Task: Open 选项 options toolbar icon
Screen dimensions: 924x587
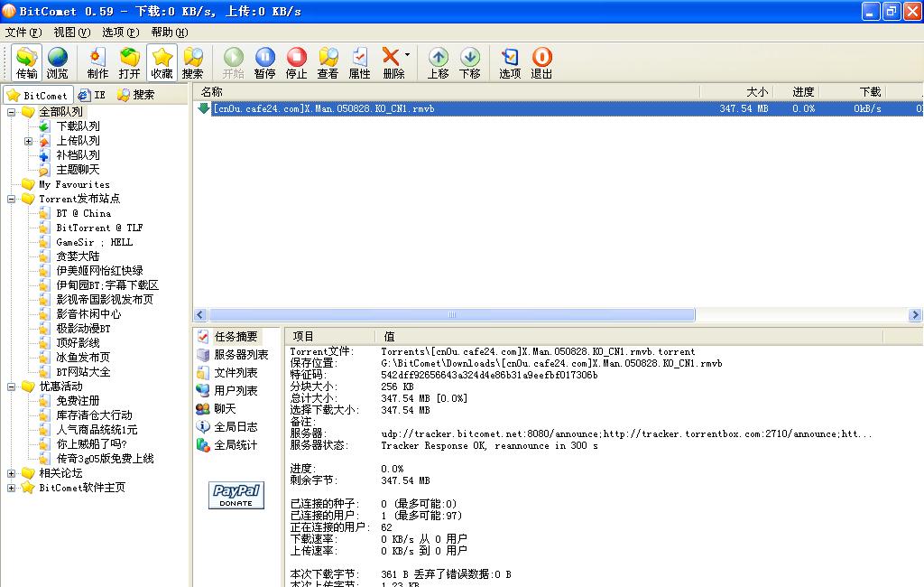Action: pos(510,62)
